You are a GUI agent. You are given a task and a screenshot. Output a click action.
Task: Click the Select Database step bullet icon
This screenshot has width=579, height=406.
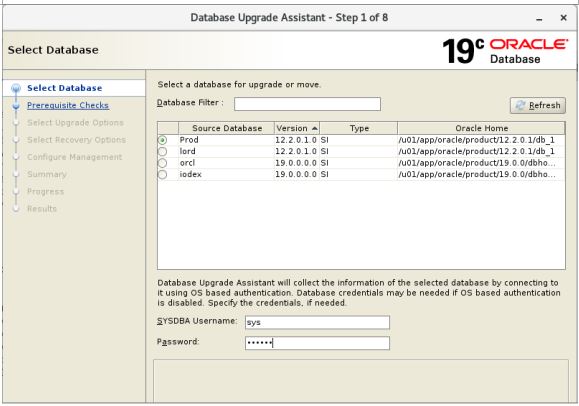coord(16,88)
